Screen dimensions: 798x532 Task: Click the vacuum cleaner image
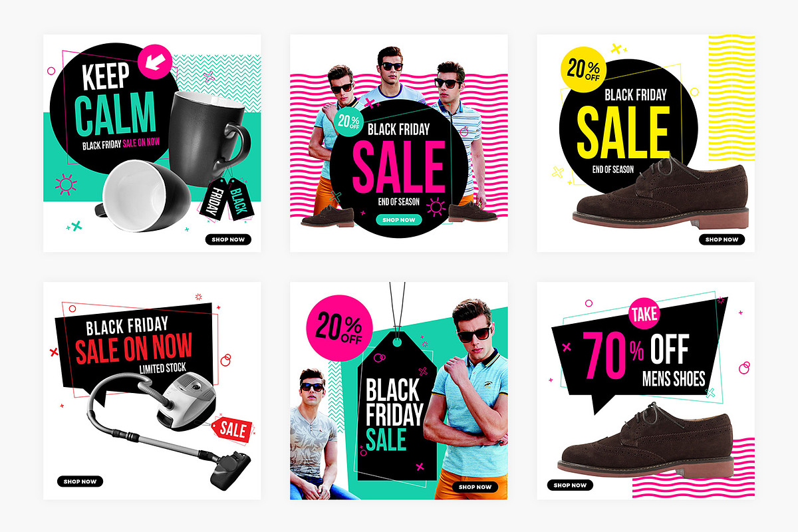168,426
